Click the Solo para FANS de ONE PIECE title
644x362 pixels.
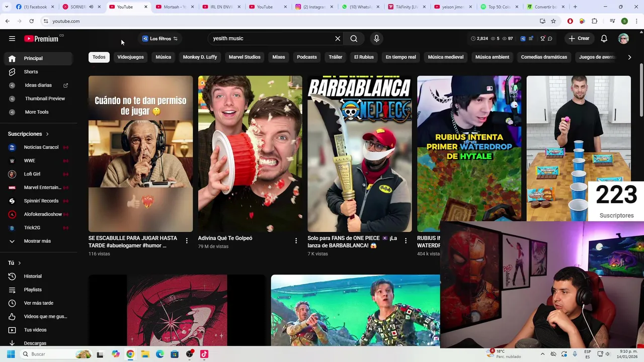tap(352, 242)
